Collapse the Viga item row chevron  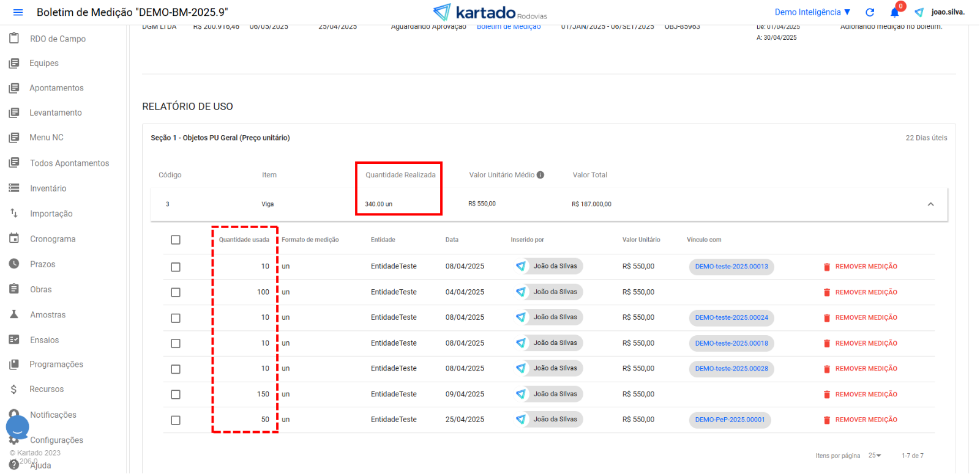[x=930, y=204]
